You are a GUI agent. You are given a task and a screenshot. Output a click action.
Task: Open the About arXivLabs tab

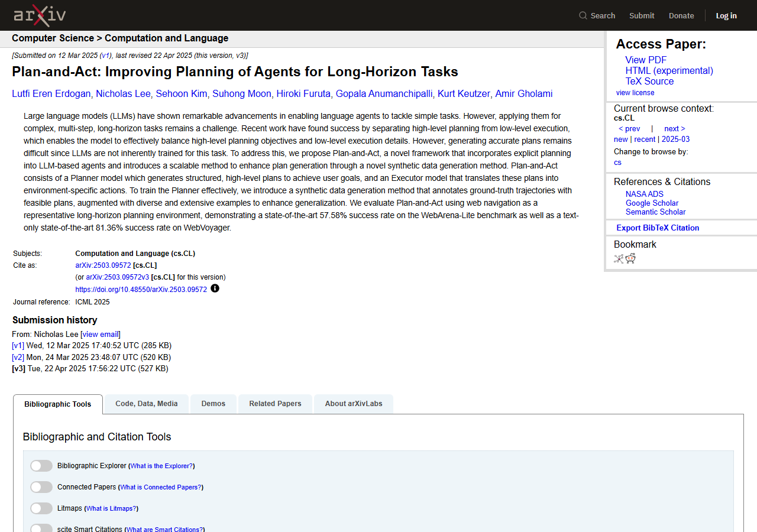tap(354, 404)
